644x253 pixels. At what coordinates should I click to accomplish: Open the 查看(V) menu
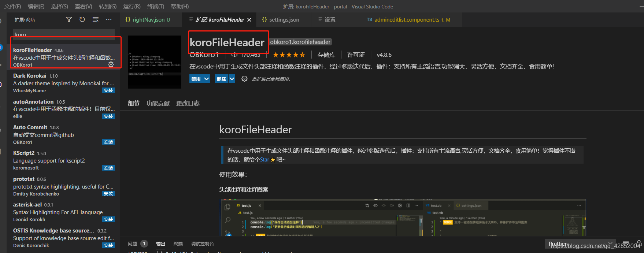pyautogui.click(x=84, y=7)
